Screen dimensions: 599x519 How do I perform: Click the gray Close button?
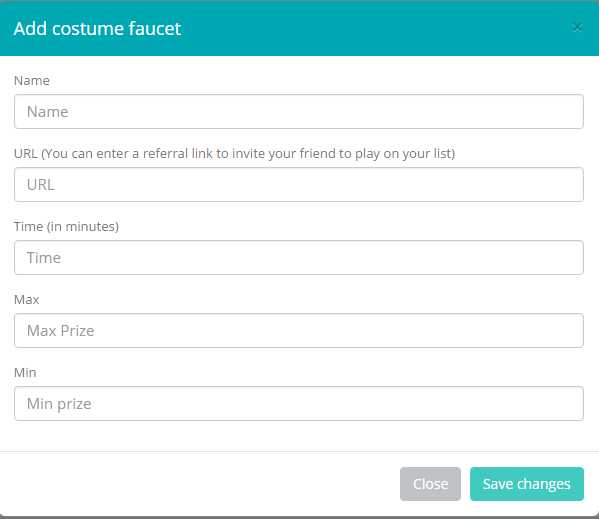click(430, 484)
